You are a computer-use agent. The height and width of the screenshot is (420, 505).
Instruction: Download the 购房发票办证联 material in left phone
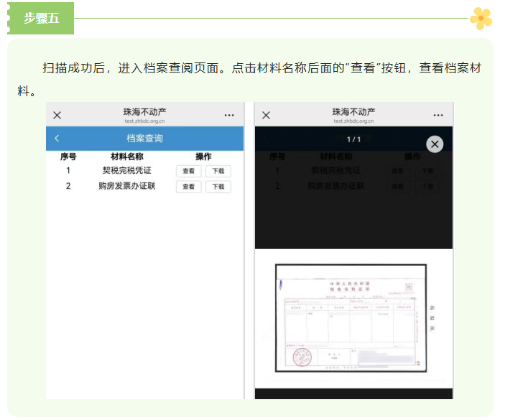point(218,187)
